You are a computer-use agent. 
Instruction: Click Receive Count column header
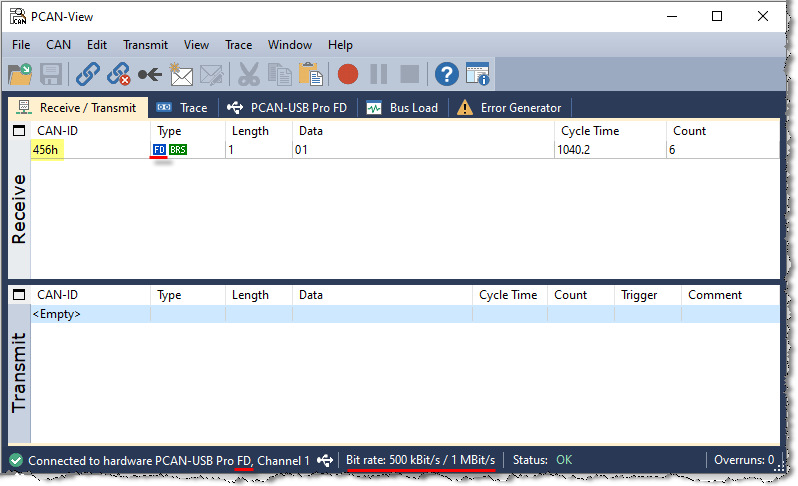pyautogui.click(x=723, y=131)
